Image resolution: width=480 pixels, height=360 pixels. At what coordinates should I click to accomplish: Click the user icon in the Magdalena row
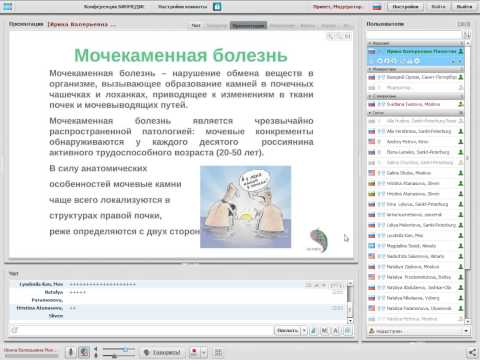(461, 246)
